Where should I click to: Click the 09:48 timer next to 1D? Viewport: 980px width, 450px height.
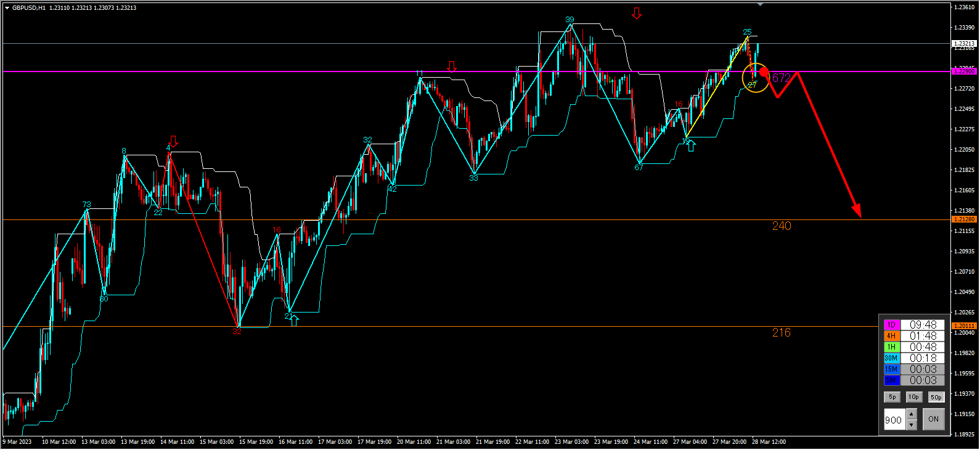coord(923,325)
